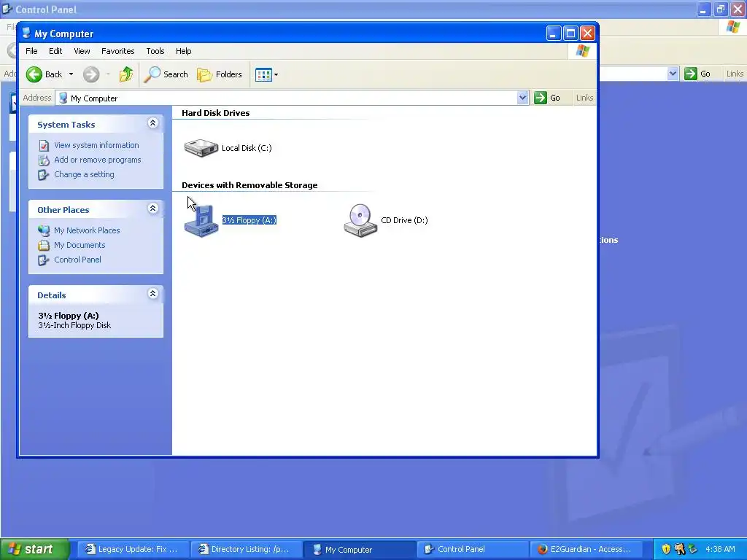Expand Control Panel window address dropdown
747x560 pixels.
click(673, 74)
